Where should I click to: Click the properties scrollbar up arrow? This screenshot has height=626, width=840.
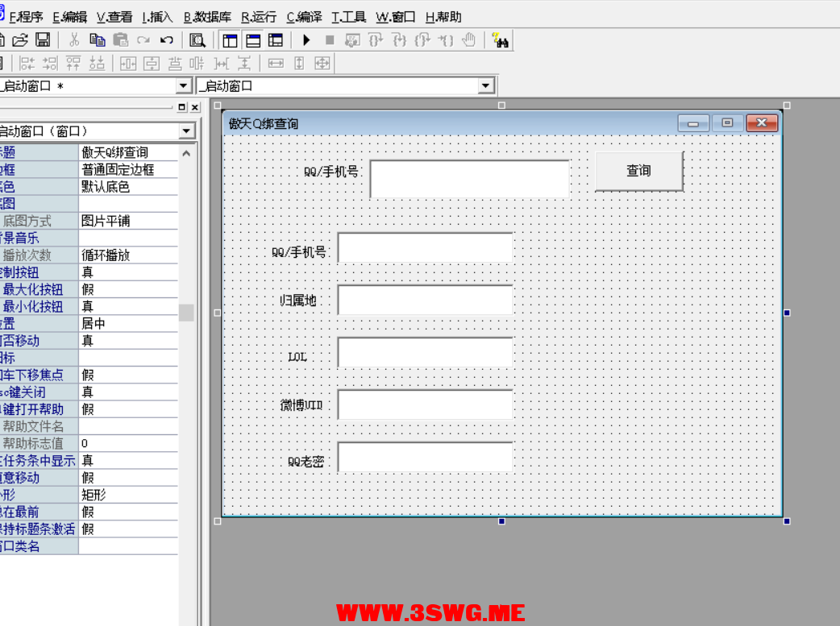[x=186, y=153]
